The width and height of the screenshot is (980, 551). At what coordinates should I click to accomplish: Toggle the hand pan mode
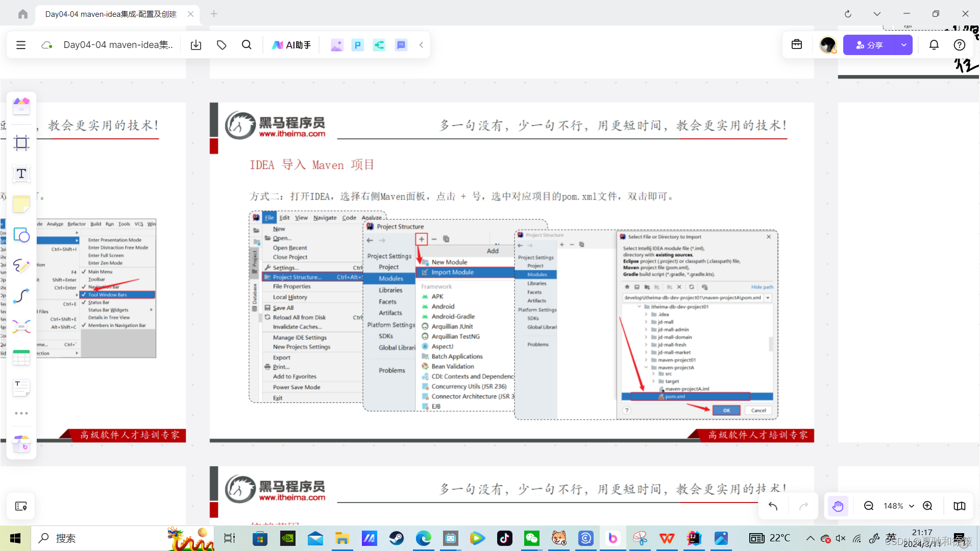point(838,506)
